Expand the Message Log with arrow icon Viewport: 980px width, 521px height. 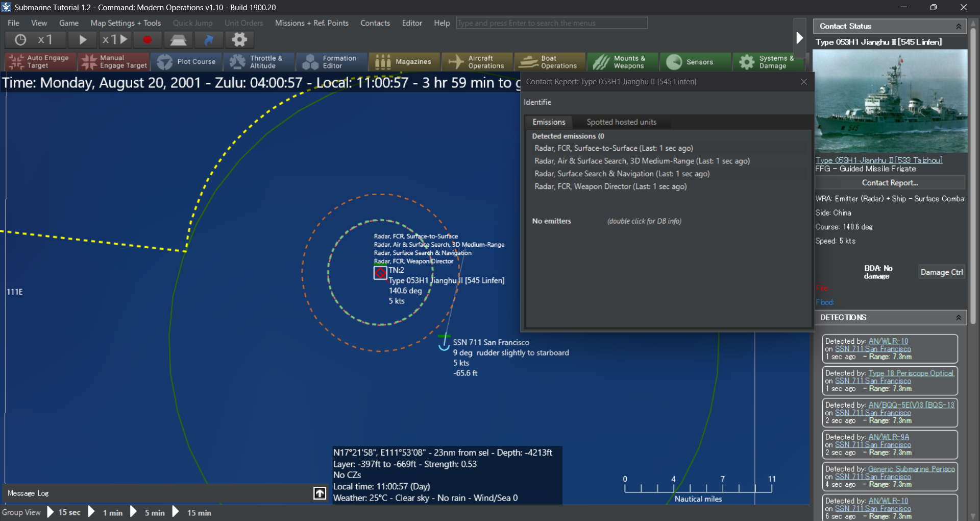(x=320, y=493)
